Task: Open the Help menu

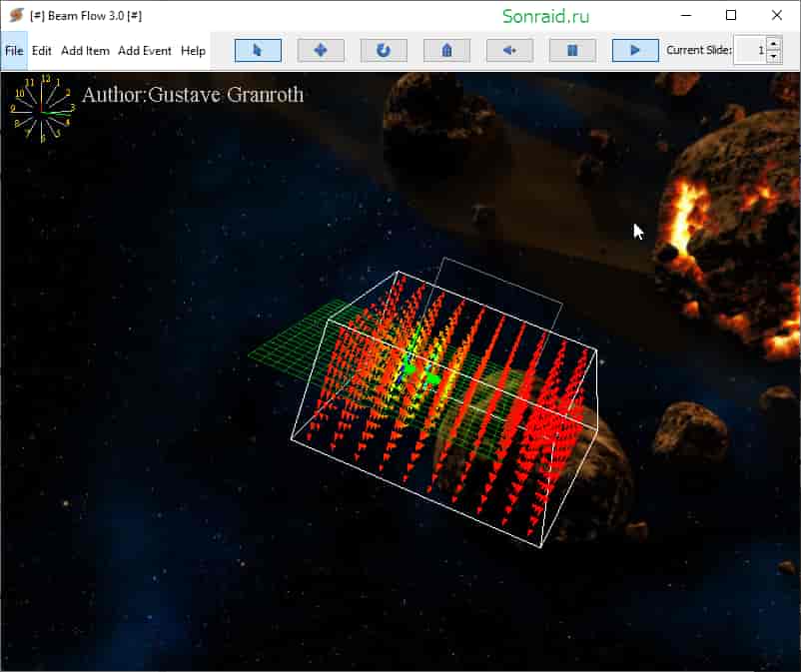Action: [193, 51]
